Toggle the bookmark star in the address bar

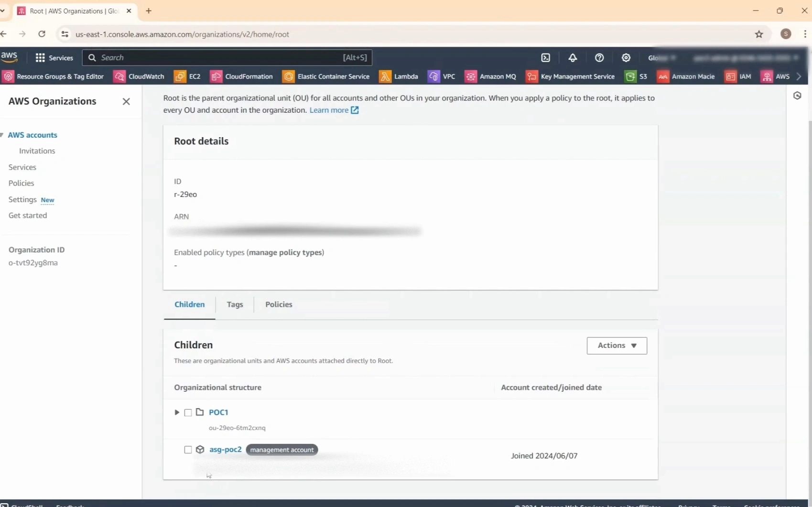tap(759, 34)
